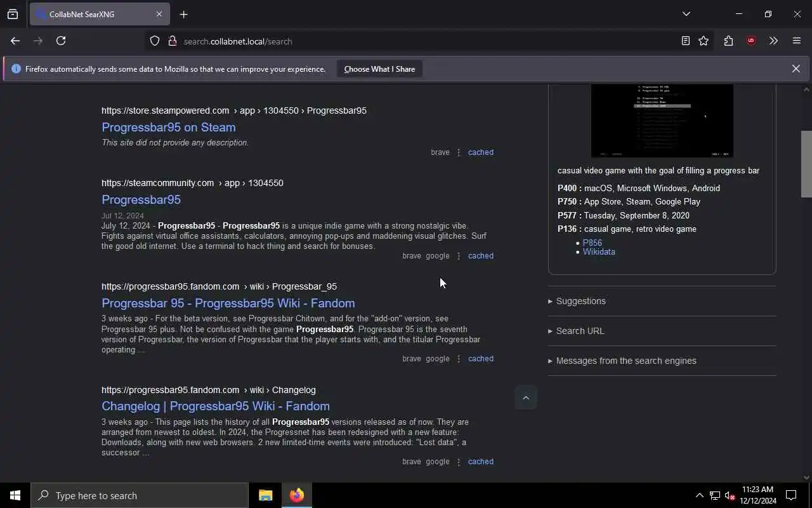Expand the list all tabs chevron
The image size is (812, 508).
coord(686,14)
